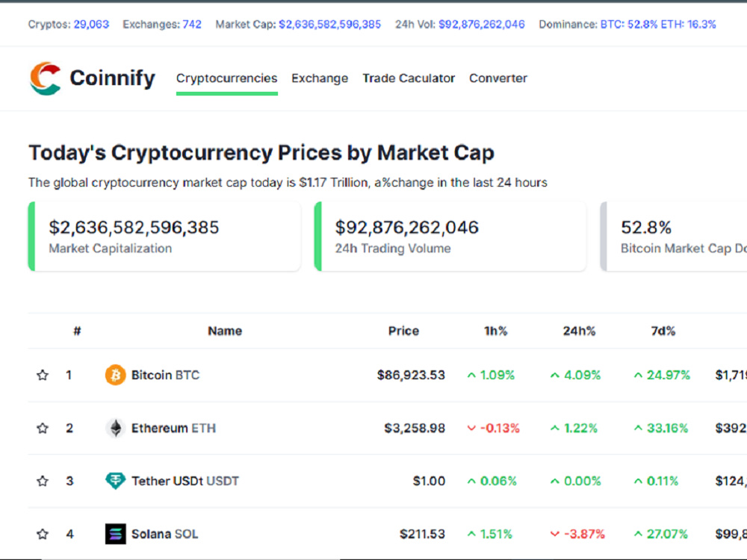Click the Bitcoin coin icon

[x=115, y=376]
